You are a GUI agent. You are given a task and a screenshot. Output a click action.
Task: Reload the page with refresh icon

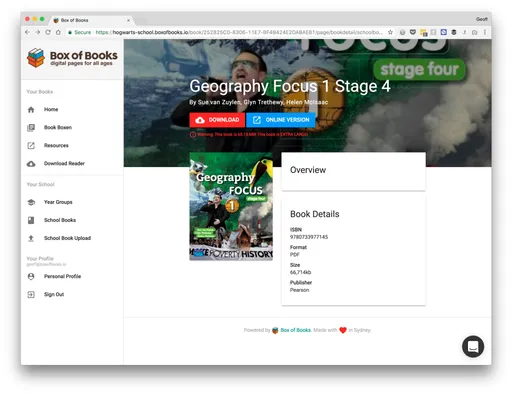coord(48,32)
